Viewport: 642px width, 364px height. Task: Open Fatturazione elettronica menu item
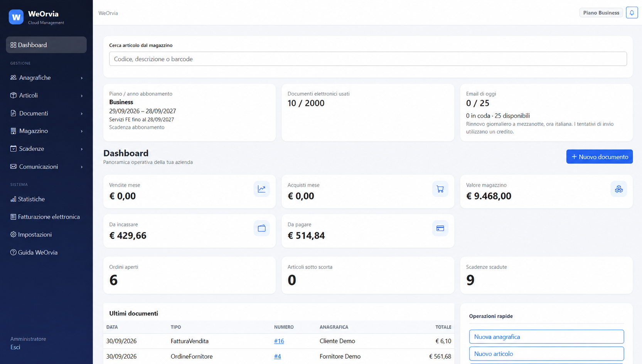coord(46,217)
